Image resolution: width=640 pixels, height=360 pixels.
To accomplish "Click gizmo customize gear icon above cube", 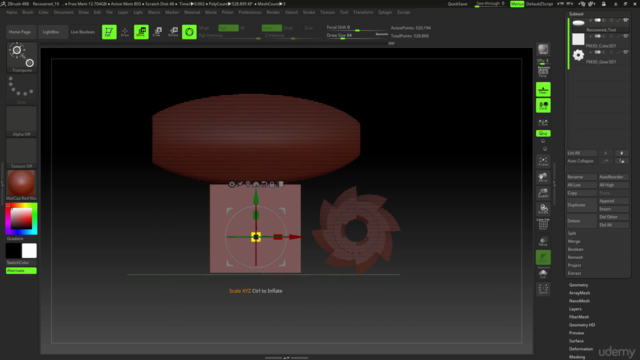I will (x=232, y=184).
